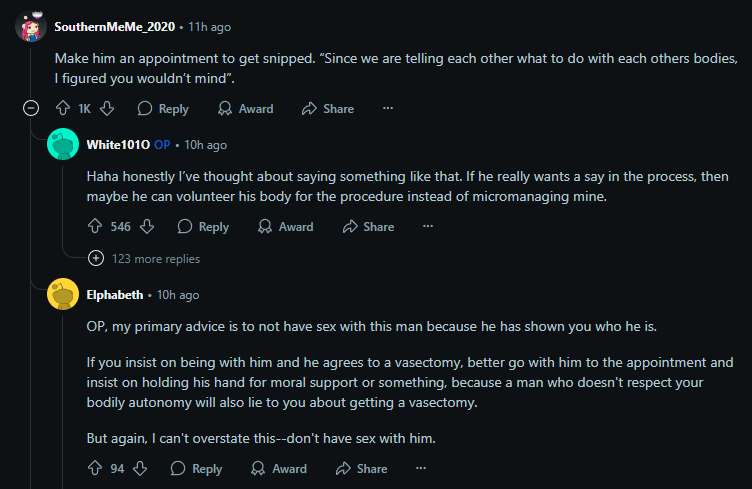Share SouthernMeMe_2020's comment
The width and height of the screenshot is (752, 489).
point(328,108)
